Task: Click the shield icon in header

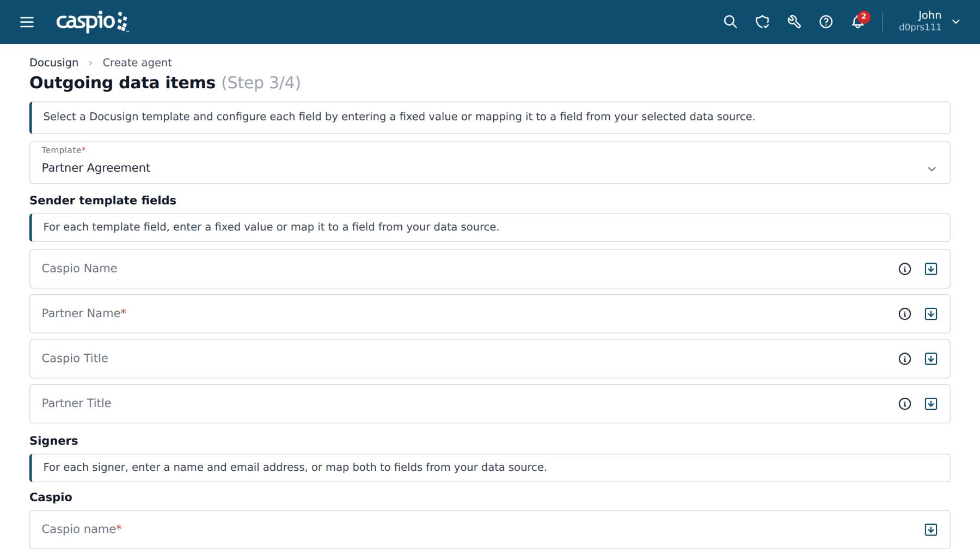Action: 762,22
